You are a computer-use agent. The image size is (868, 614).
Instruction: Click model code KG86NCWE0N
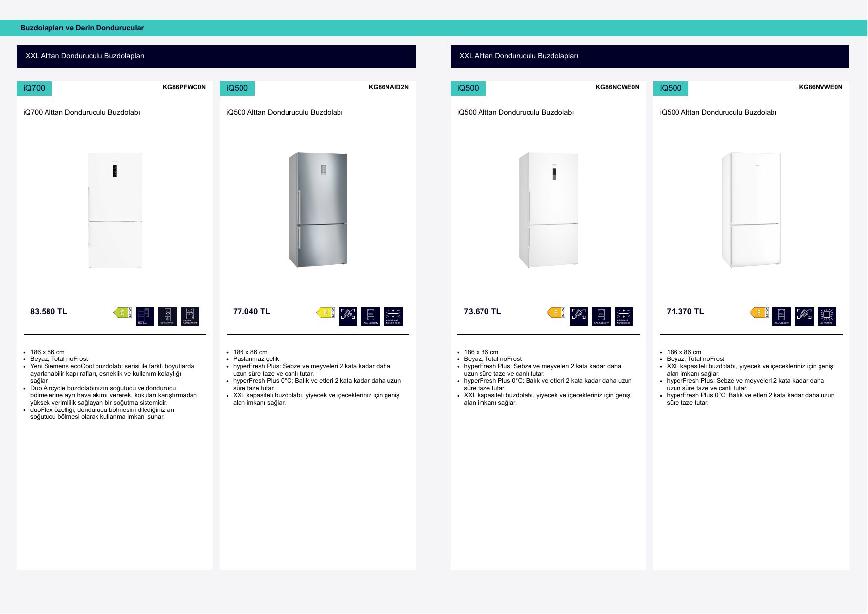618,87
